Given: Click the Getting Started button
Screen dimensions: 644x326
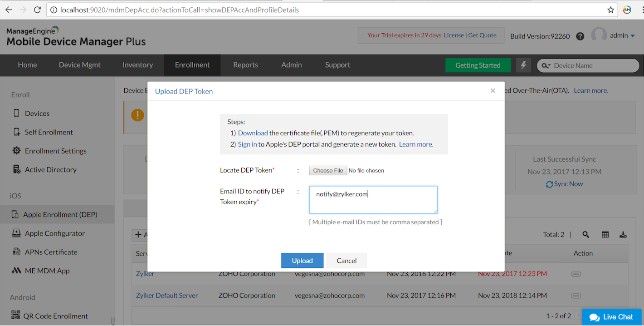Looking at the screenshot, I should coord(478,65).
